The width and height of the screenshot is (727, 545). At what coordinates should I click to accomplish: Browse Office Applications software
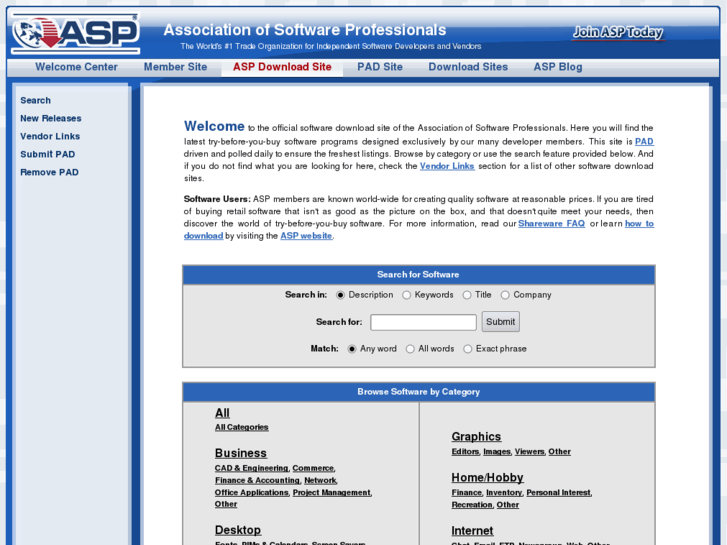[252, 492]
